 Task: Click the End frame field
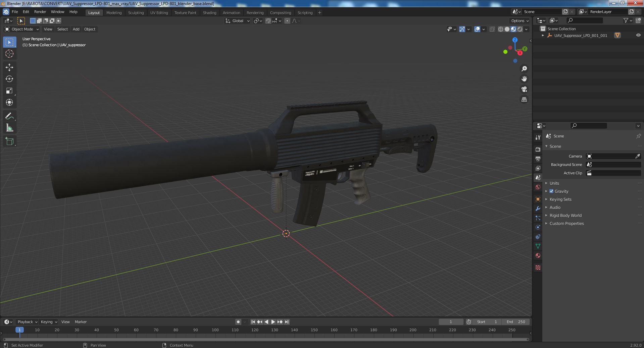pyautogui.click(x=516, y=322)
